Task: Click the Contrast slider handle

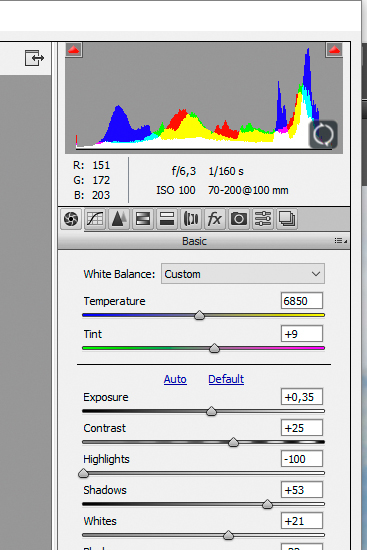Action: coord(233,442)
